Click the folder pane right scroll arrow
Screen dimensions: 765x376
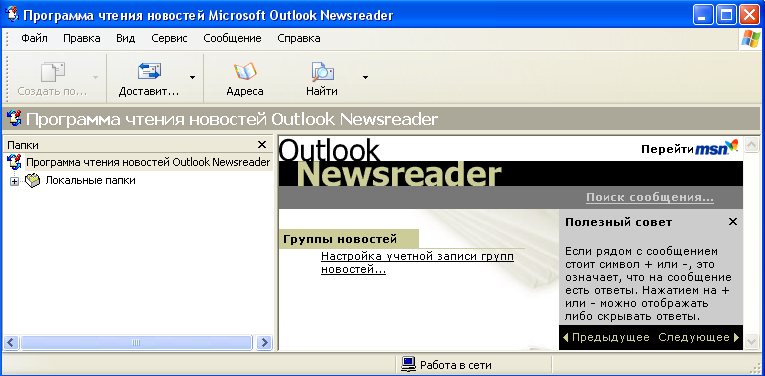click(264, 342)
